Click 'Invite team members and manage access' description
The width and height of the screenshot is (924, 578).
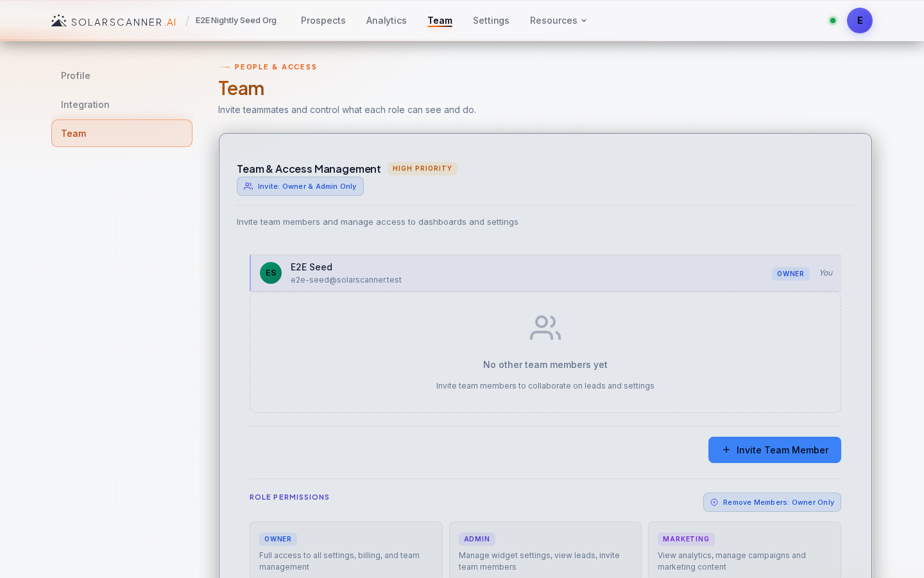pos(377,222)
